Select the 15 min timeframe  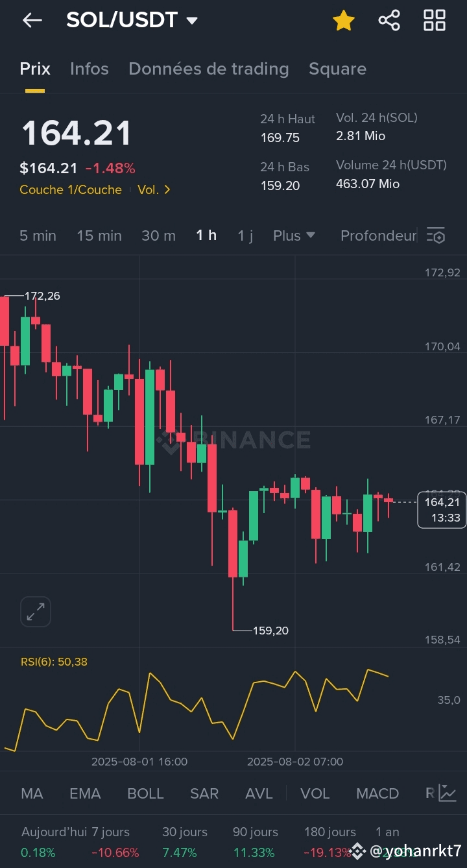pyautogui.click(x=99, y=235)
